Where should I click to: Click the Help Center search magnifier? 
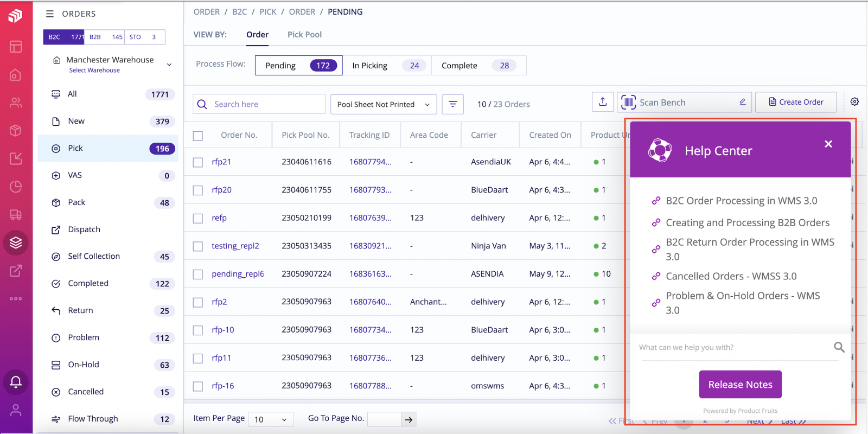click(x=839, y=347)
